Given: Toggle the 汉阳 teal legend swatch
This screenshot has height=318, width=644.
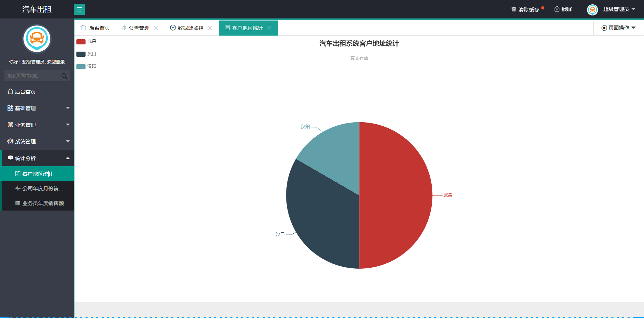Looking at the screenshot, I should tap(81, 66).
